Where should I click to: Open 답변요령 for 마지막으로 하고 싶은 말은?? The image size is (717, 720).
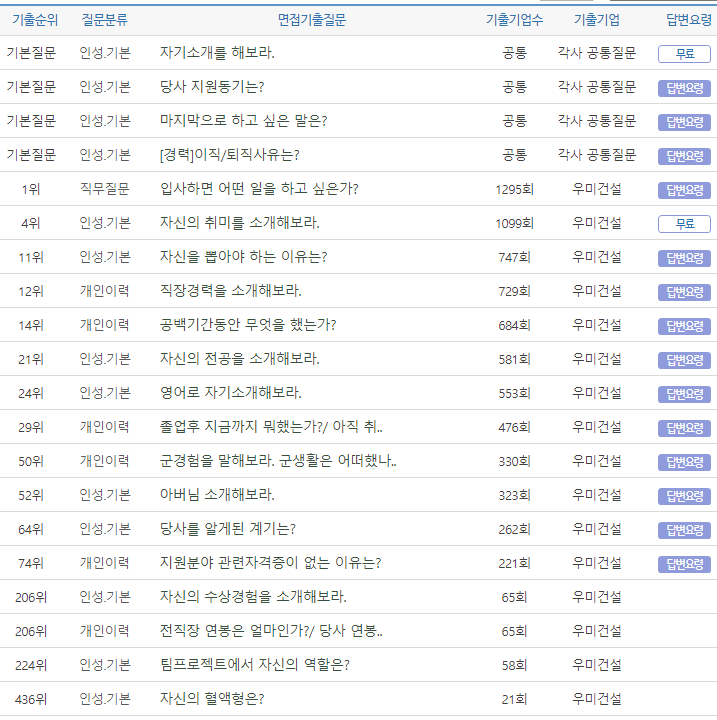coord(684,122)
